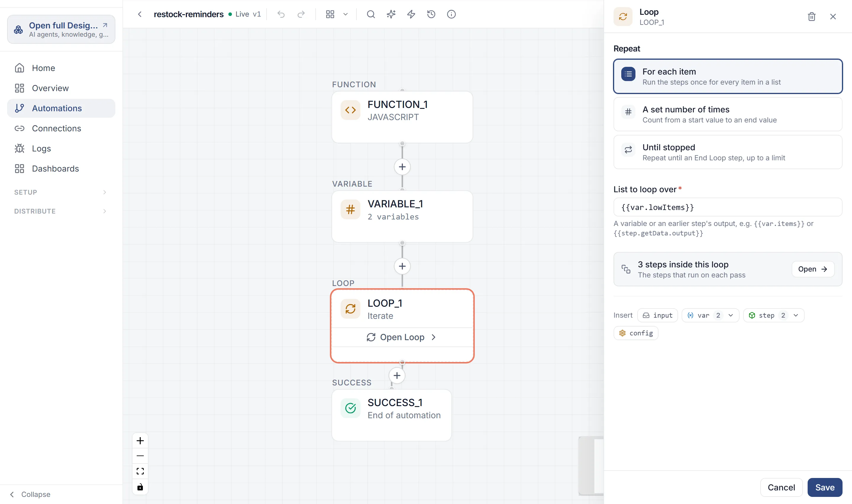The image size is (852, 504).
Task: Delete the loop using trash icon
Action: click(811, 17)
